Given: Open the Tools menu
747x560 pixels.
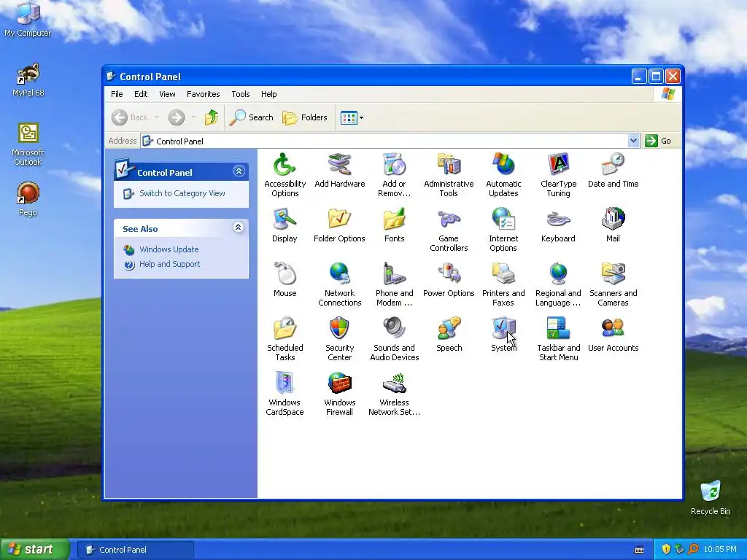Looking at the screenshot, I should click(x=241, y=94).
